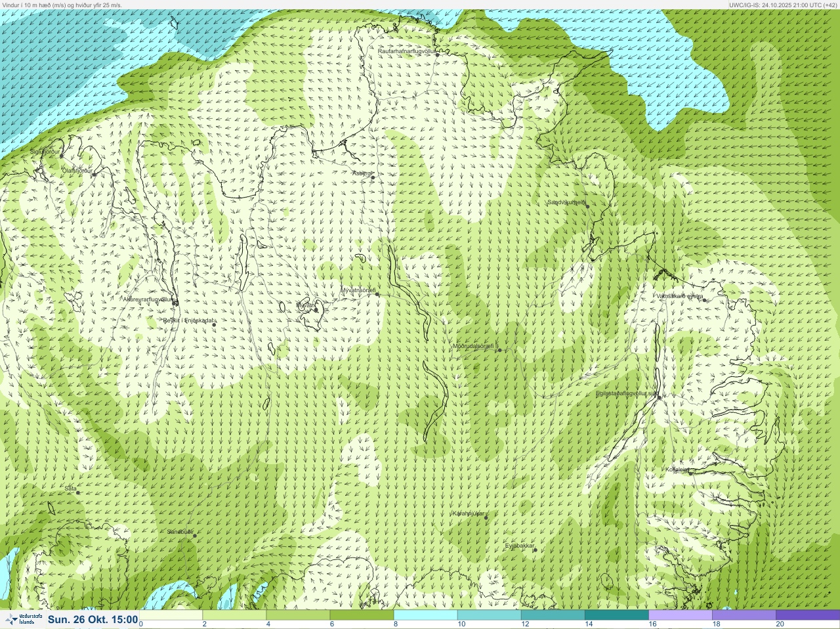
Task: Click the Raufarhafnarflugvöllur station label
Action: click(407, 51)
